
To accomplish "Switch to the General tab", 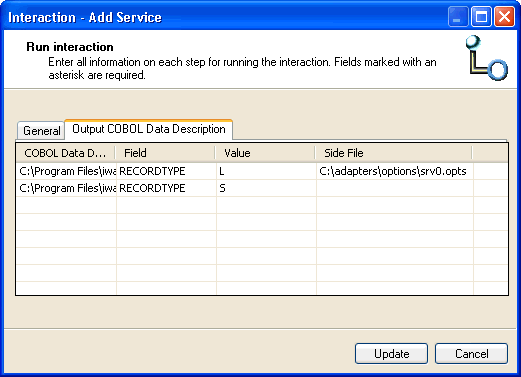I will click(41, 131).
